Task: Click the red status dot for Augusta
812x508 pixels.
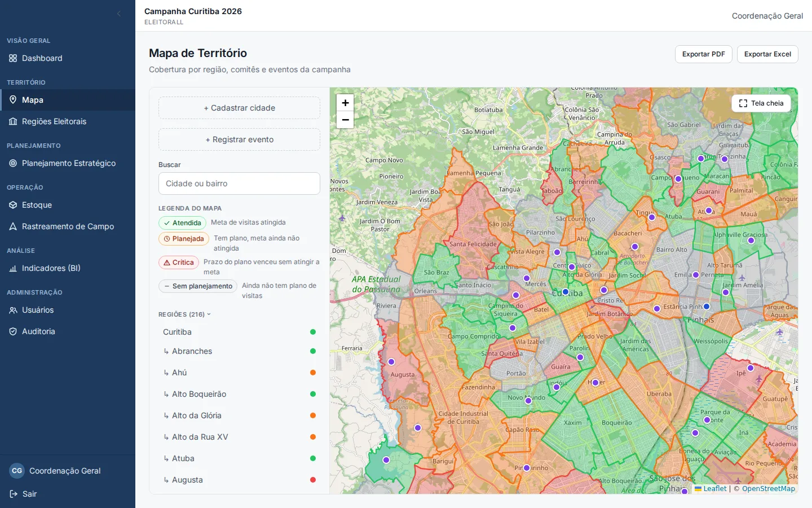Action: (x=313, y=480)
